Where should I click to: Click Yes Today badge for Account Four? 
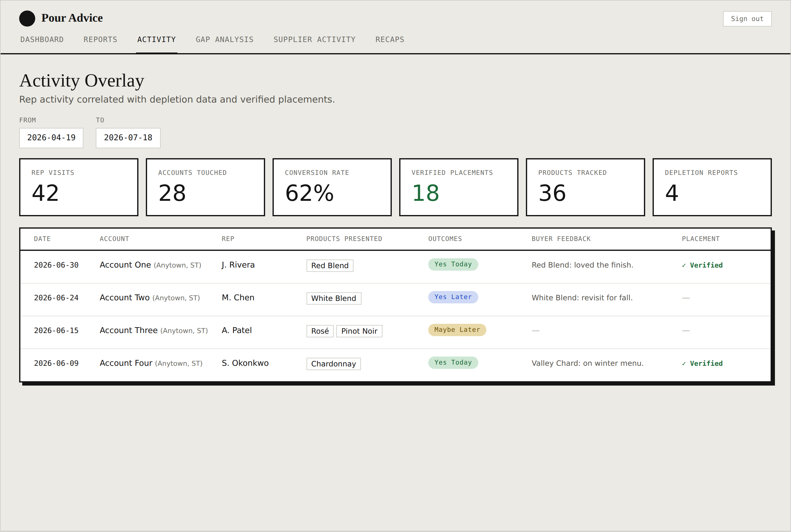453,363
